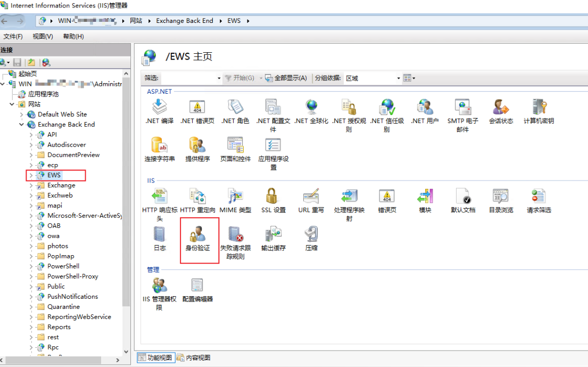The image size is (588, 367).
Task: Open the 帮助(H) menu
Action: [73, 36]
